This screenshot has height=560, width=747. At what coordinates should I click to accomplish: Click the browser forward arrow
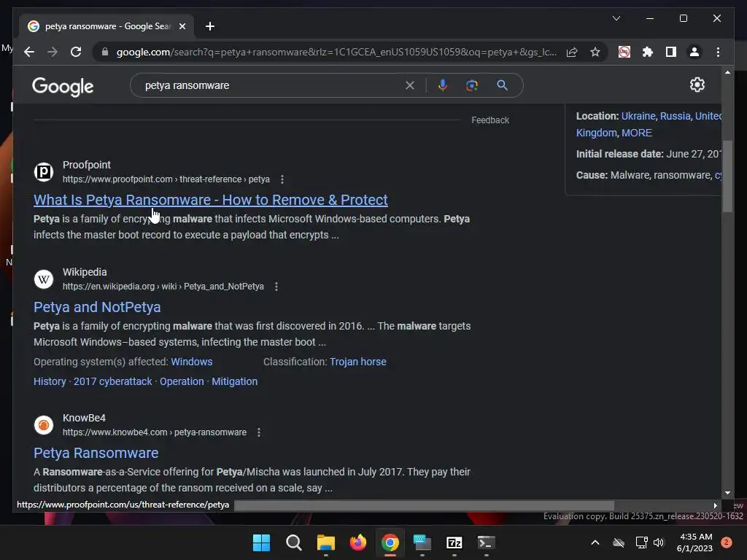[53, 52]
